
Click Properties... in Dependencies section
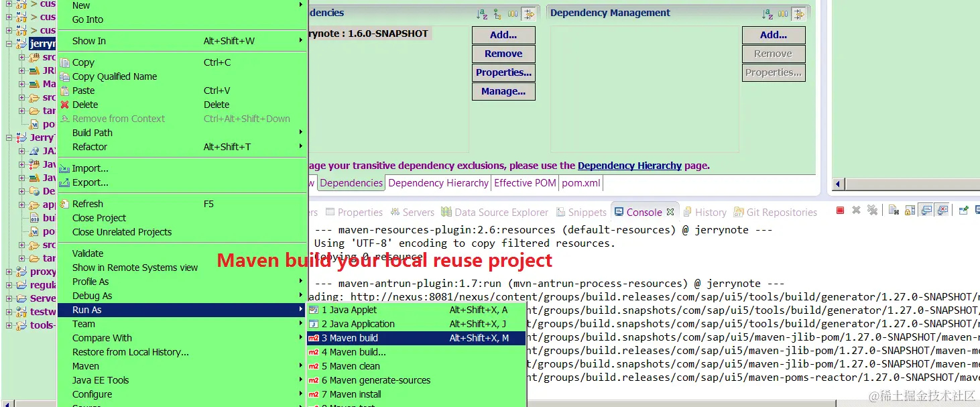[503, 72]
